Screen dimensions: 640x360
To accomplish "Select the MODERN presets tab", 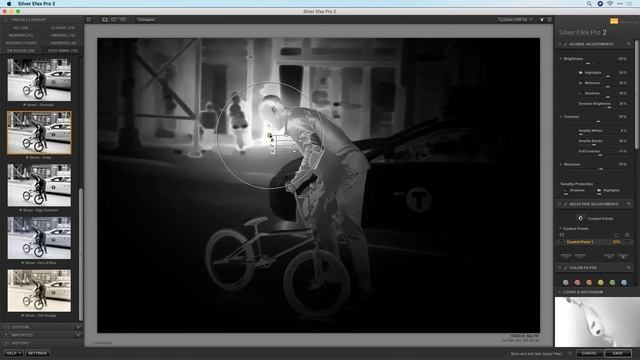I will click(x=21, y=36).
